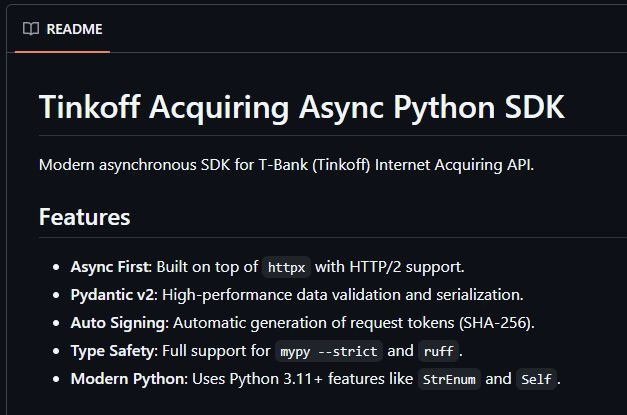Viewport: 627px width, 415px height.
Task: Select the mypy --strict code snippet
Action: 328,351
